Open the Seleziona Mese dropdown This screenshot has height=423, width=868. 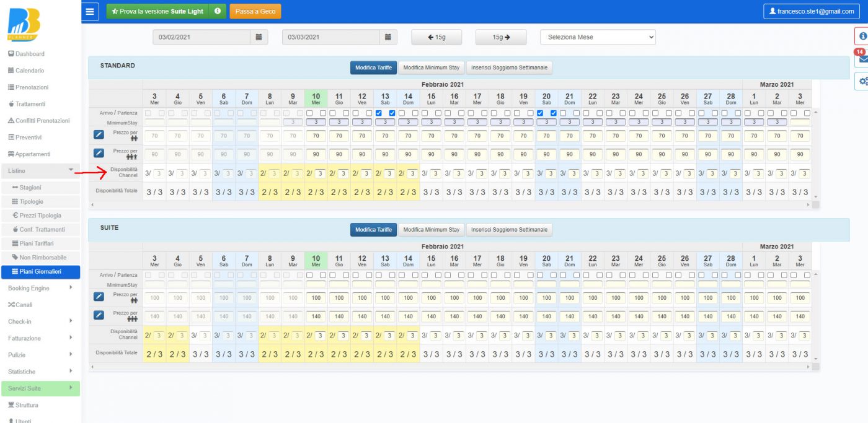[598, 37]
